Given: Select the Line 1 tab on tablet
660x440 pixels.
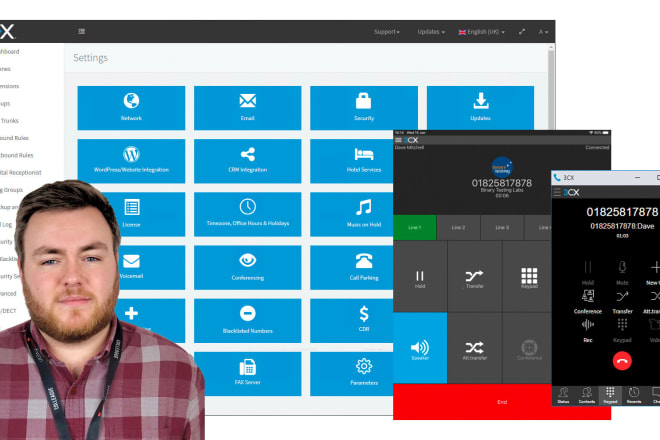Looking at the screenshot, I should click(415, 227).
